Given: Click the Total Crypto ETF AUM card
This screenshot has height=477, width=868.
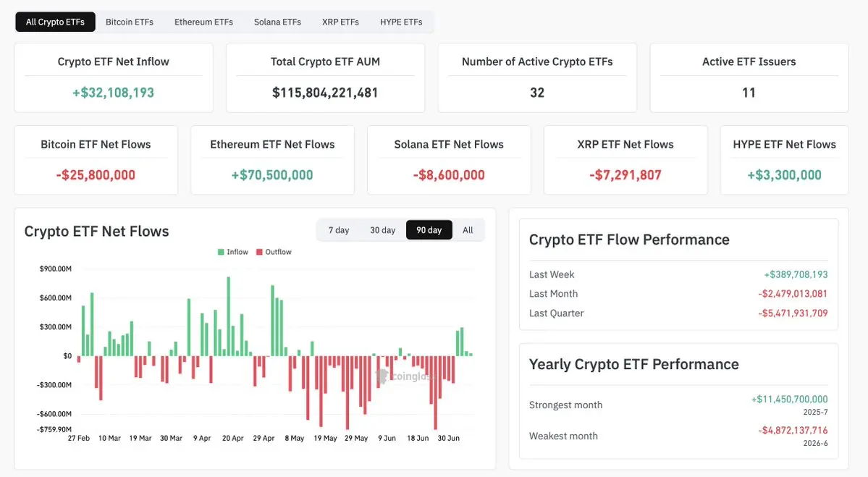Looking at the screenshot, I should 326,78.
